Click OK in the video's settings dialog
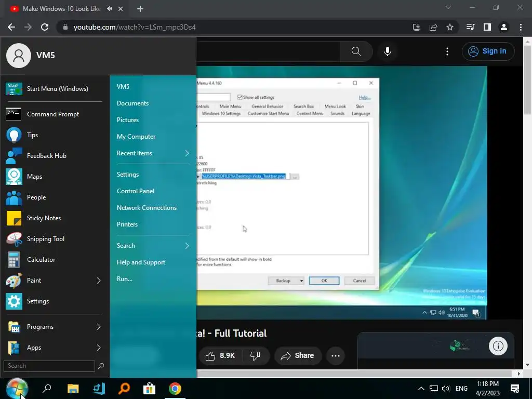 tap(324, 281)
